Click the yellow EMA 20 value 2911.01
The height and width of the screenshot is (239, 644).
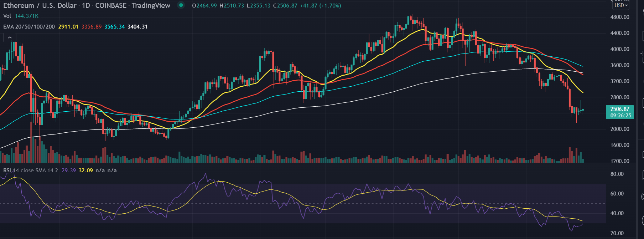pyautogui.click(x=68, y=27)
